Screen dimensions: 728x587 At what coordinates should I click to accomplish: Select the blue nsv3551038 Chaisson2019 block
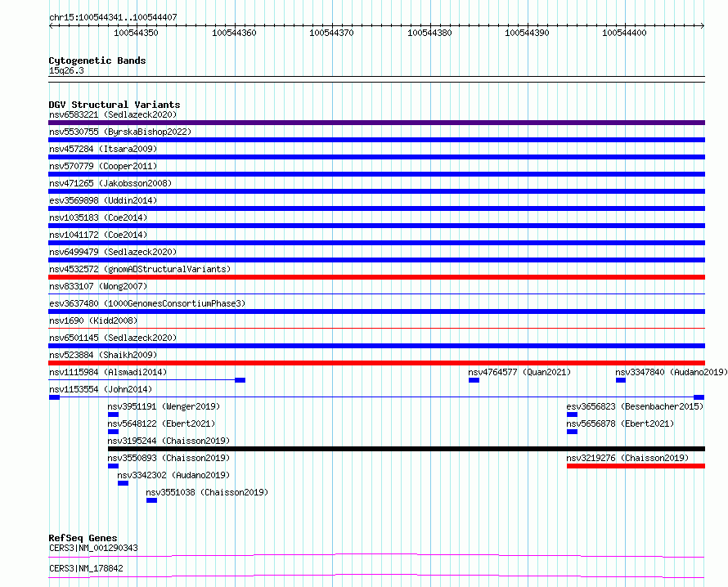pyautogui.click(x=151, y=500)
